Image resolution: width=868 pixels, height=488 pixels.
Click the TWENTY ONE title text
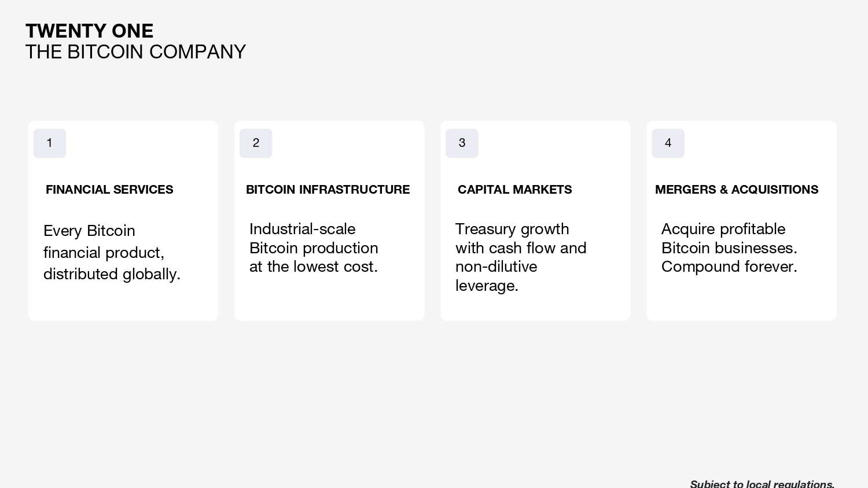pyautogui.click(x=90, y=31)
